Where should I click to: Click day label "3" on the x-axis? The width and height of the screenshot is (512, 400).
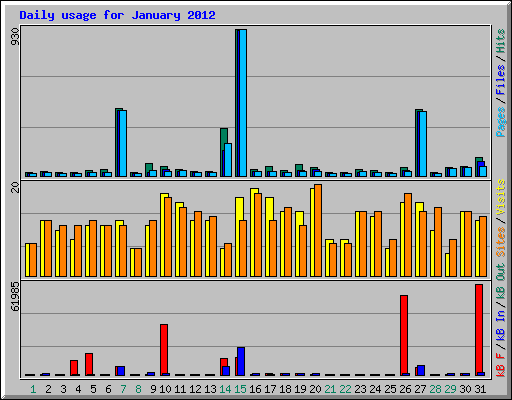click(63, 389)
